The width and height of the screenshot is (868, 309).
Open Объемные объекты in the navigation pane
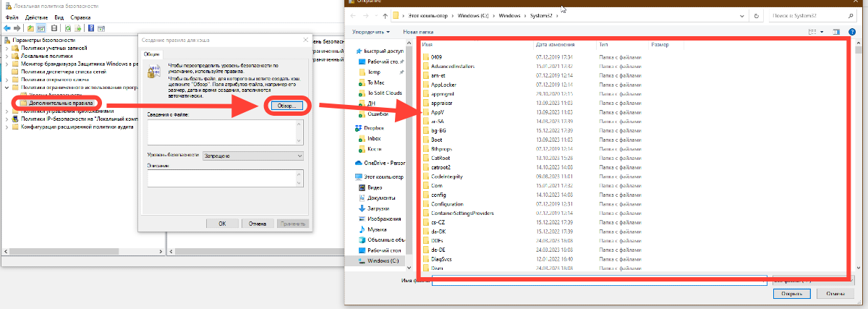tap(383, 240)
